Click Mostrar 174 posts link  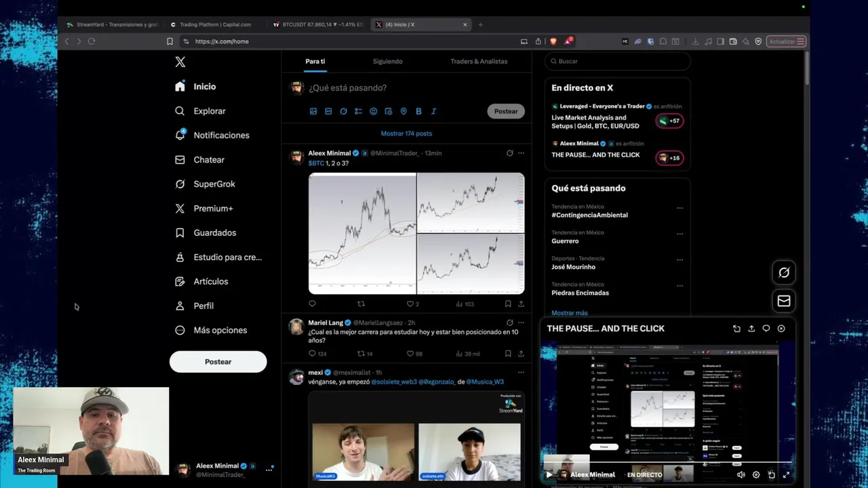point(406,134)
